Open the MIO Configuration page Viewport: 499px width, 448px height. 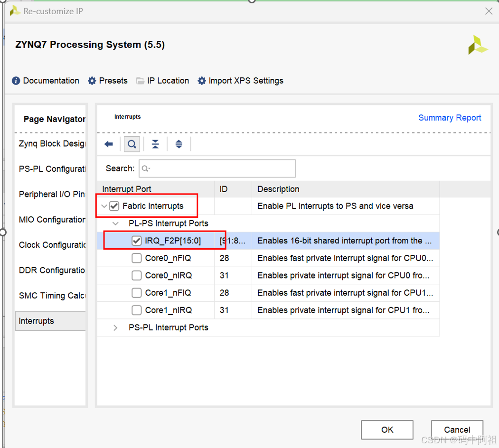coord(52,220)
